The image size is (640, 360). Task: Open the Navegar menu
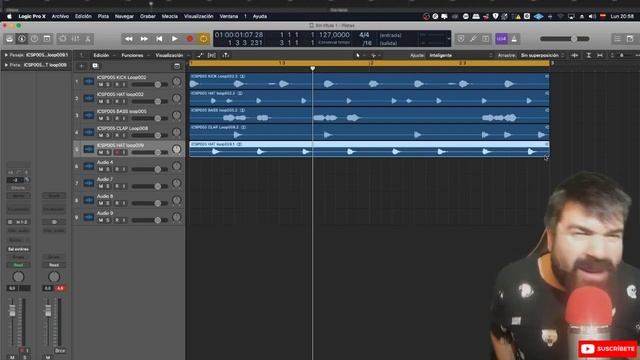[x=124, y=16]
